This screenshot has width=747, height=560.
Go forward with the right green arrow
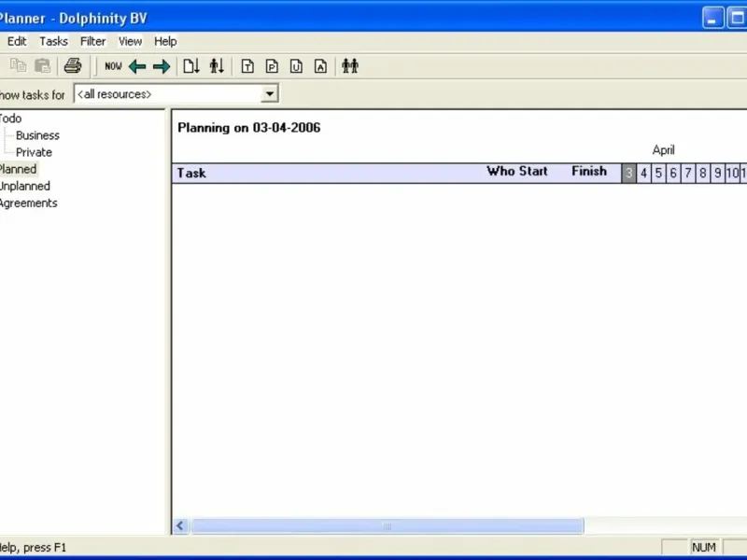[162, 66]
